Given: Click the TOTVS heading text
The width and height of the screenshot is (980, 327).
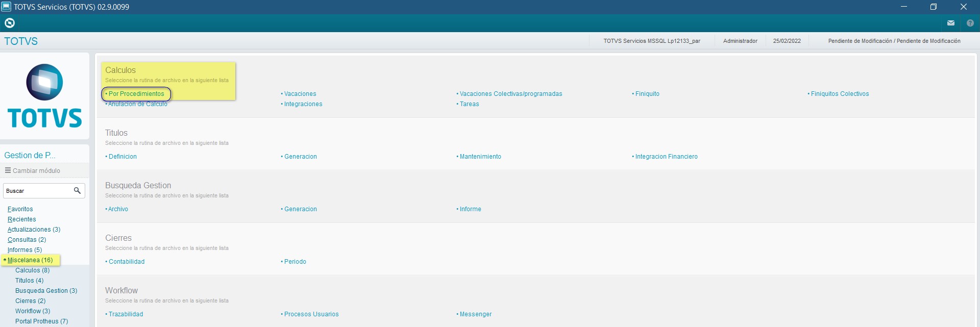Looking at the screenshot, I should pos(21,41).
